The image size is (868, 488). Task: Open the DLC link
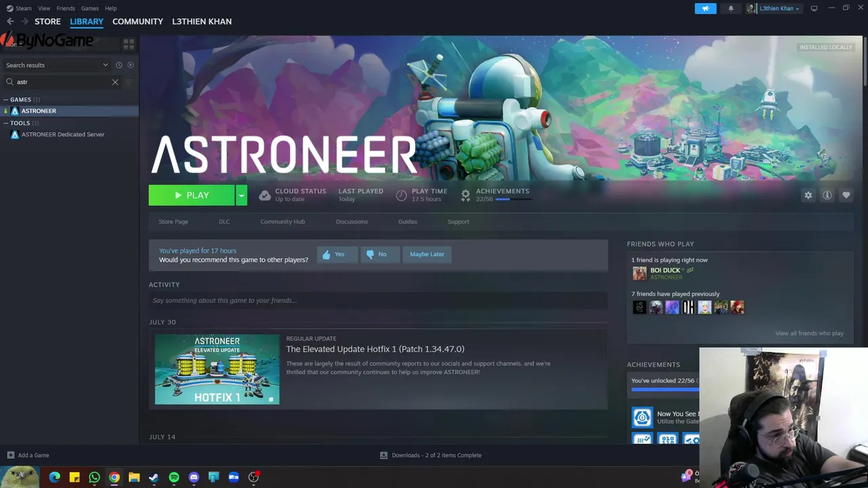click(224, 222)
